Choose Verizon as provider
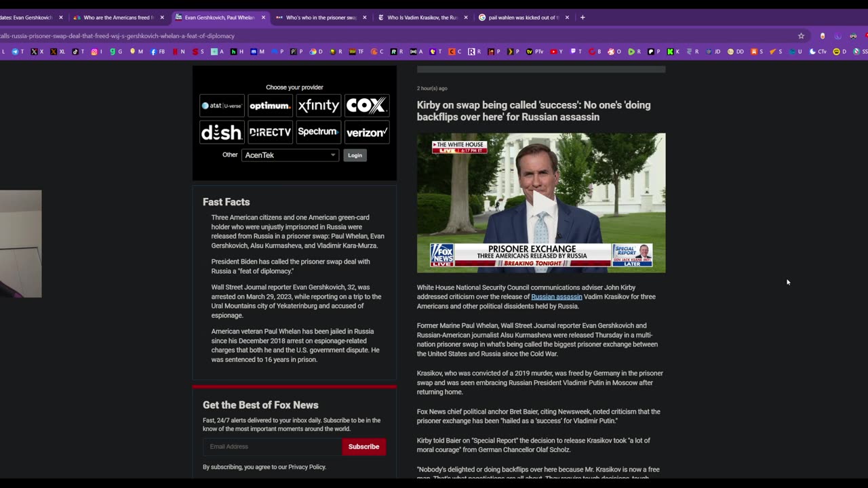The height and width of the screenshot is (488, 868). point(367,132)
